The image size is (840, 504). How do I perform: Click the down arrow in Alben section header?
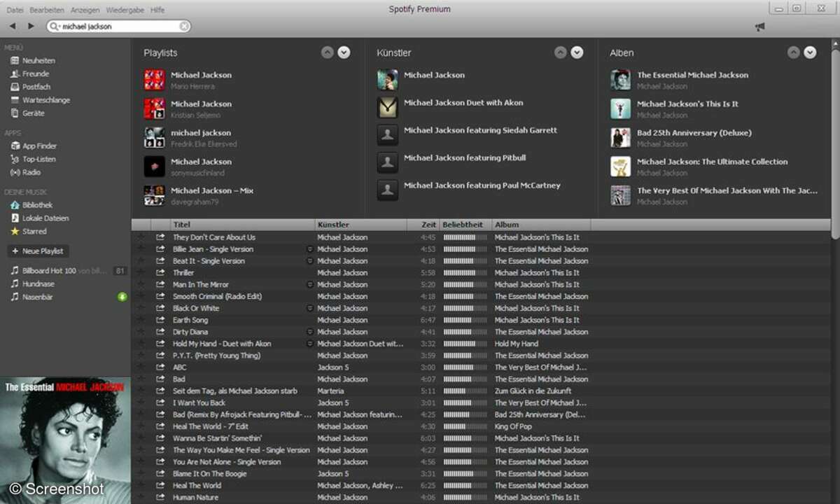tap(810, 52)
